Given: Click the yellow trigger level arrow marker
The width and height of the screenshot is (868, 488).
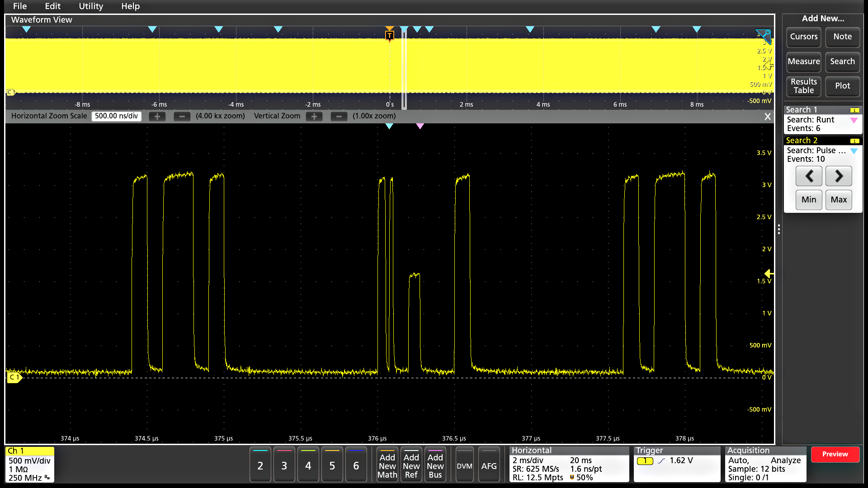Looking at the screenshot, I should (769, 273).
